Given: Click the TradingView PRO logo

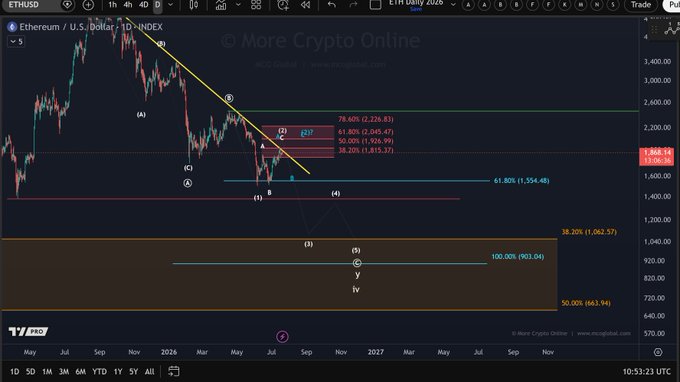Looking at the screenshot, I should (x=28, y=332).
